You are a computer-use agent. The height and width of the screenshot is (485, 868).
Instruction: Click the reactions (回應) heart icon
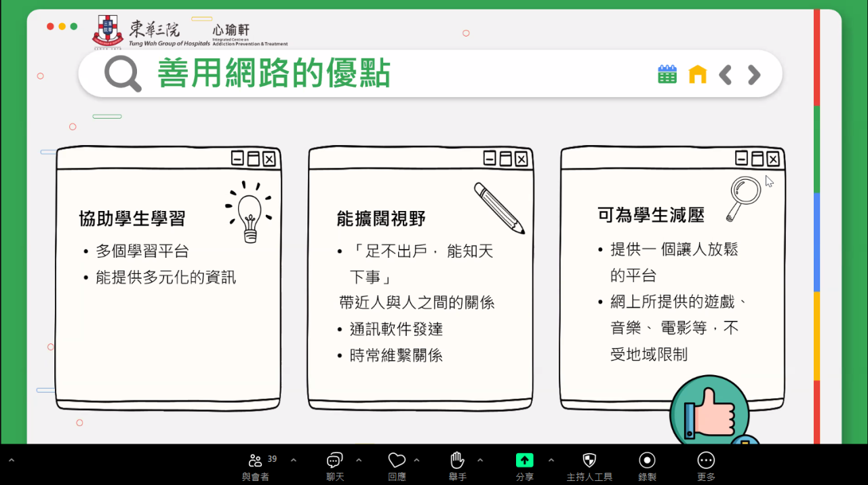click(x=397, y=461)
